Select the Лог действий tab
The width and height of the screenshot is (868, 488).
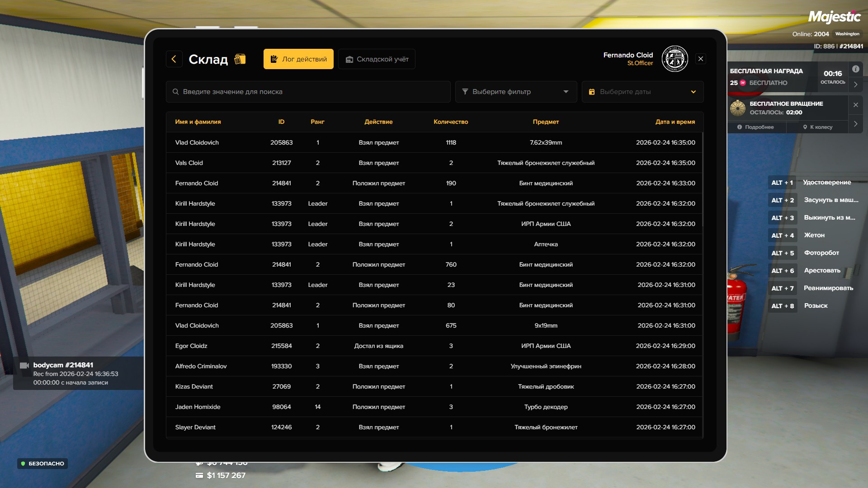pyautogui.click(x=298, y=59)
